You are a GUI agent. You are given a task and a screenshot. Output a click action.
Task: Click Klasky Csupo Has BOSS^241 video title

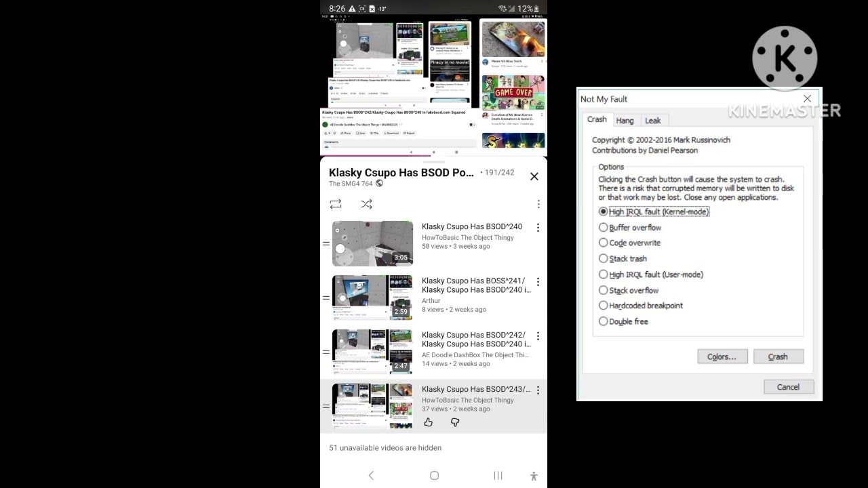tap(476, 285)
